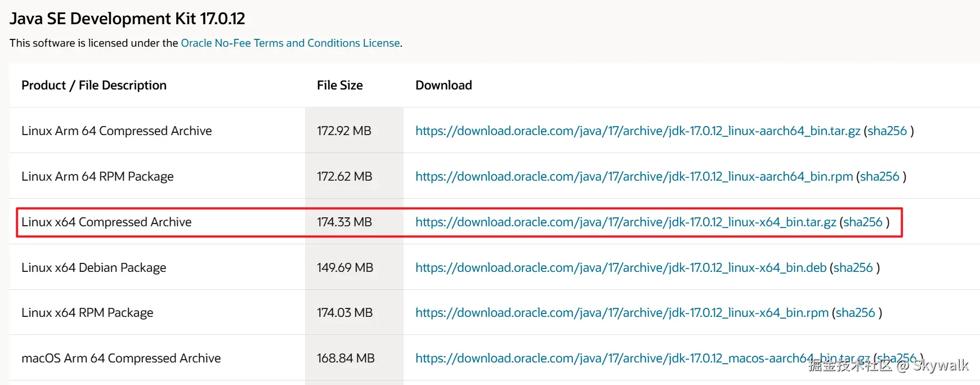Select the '172.62 MB' file size
980x385 pixels.
coord(344,176)
